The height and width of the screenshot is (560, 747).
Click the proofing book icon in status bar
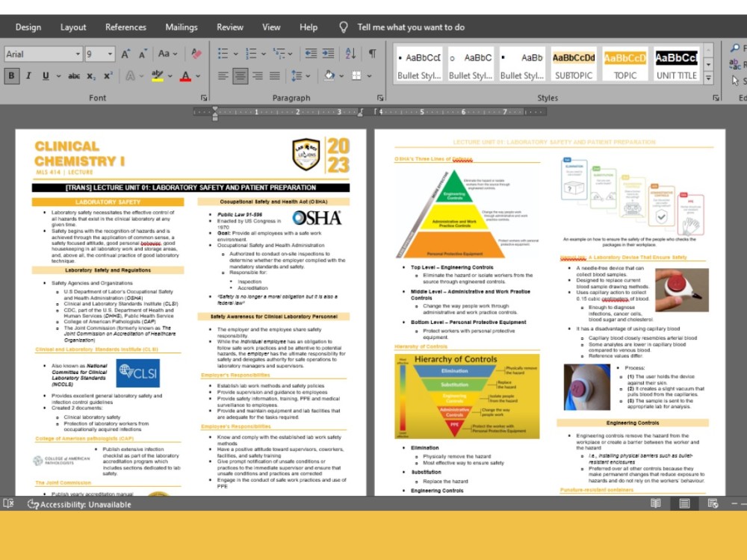(8, 503)
